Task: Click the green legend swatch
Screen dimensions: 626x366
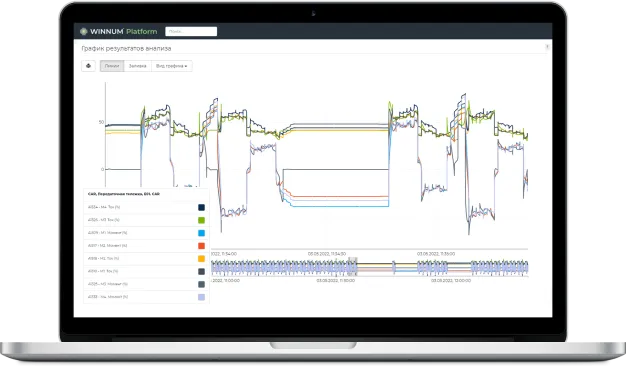Action: 201,220
